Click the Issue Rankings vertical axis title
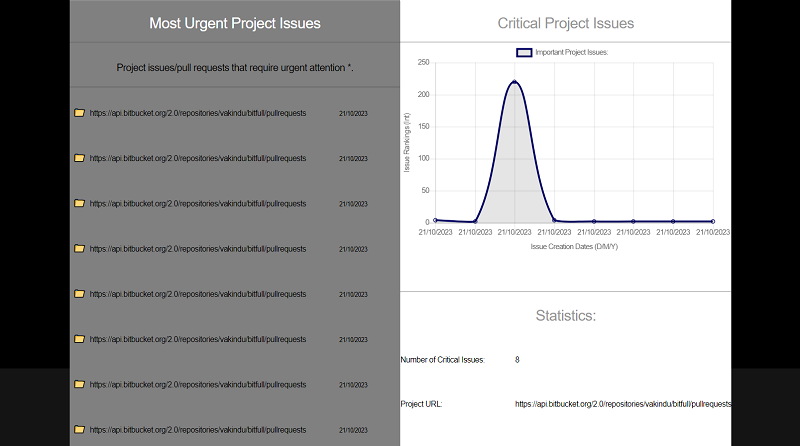This screenshot has width=800, height=446. (x=407, y=142)
